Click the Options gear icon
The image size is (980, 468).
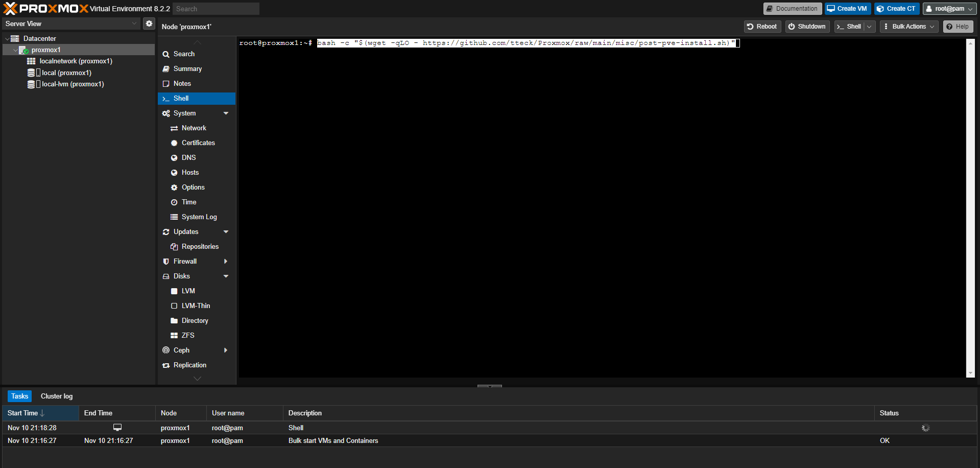coord(174,188)
